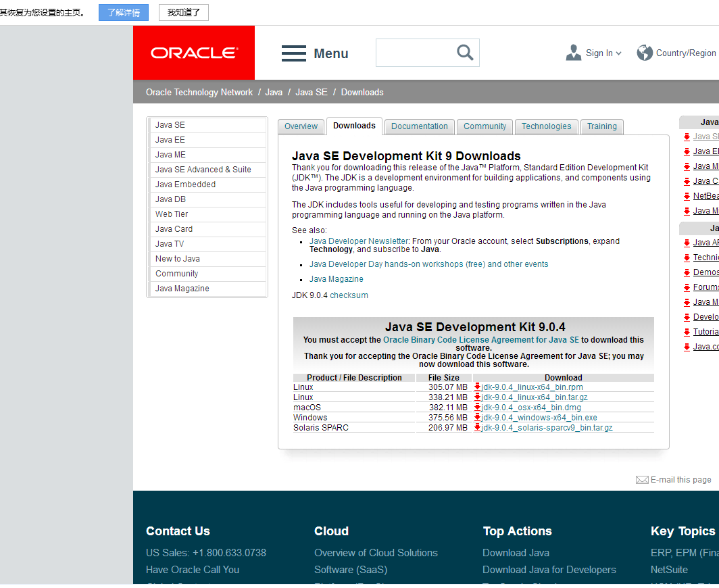This screenshot has width=719, height=588.
Task: Download jdk-9.0.4_linux-x64_bin.tar.gz
Action: pos(535,397)
